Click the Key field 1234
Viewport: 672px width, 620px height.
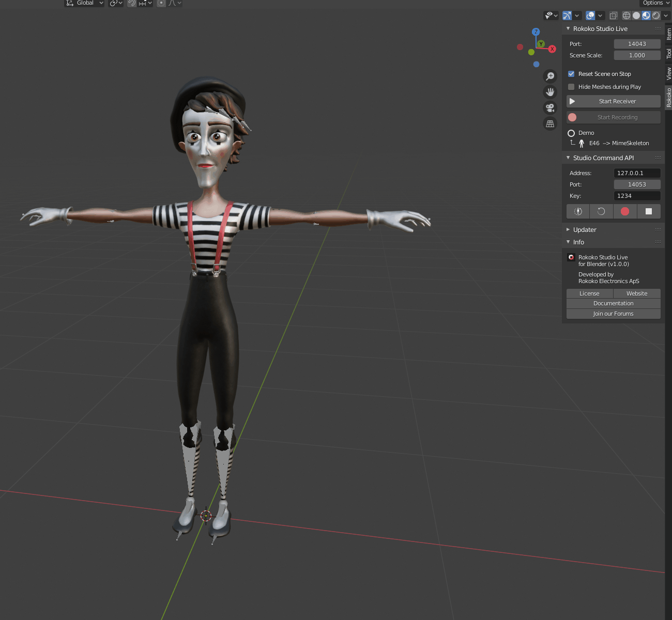(637, 196)
